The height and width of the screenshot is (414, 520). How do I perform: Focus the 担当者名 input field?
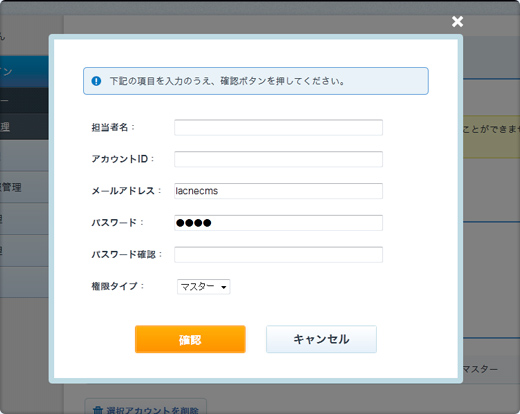(278, 127)
